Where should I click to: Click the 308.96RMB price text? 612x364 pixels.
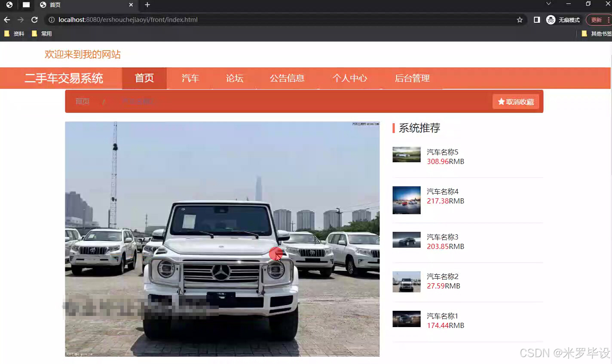[446, 161]
